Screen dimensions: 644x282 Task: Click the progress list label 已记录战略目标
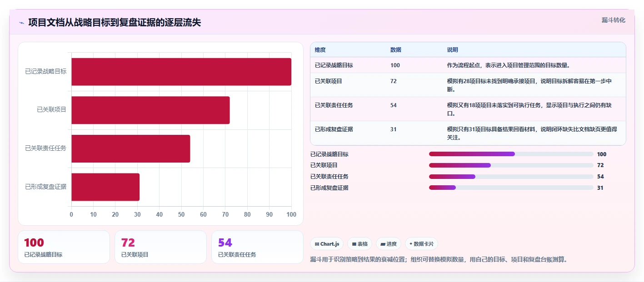point(329,154)
